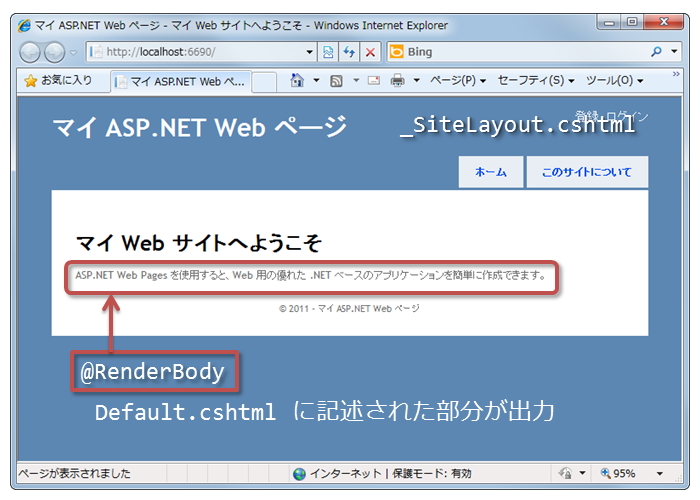700x500 pixels.
Task: Click the RSS feeds icon
Action: (336, 81)
